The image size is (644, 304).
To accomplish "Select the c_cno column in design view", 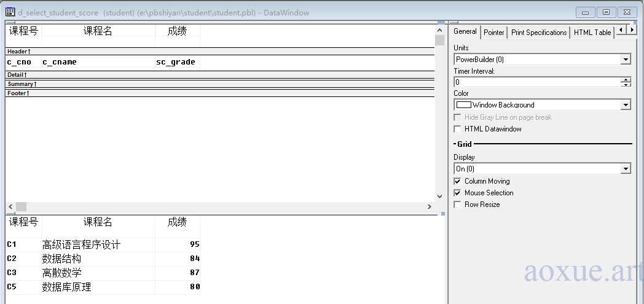I will click(23, 62).
